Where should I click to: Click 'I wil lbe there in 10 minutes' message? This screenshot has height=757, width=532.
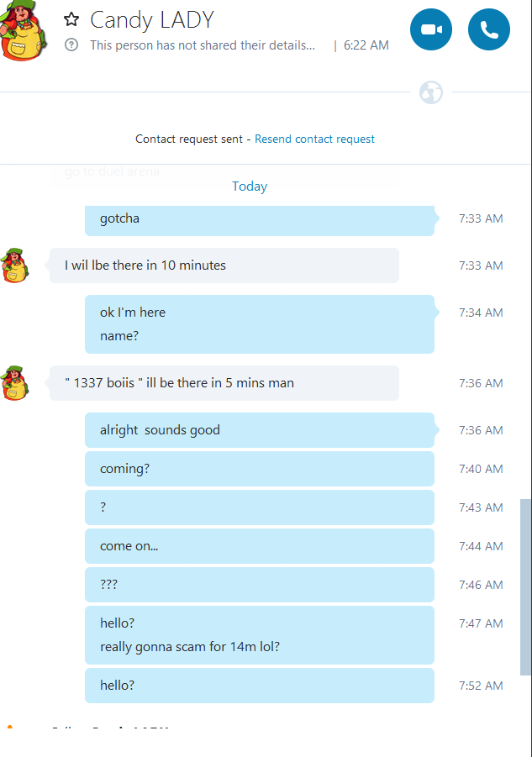pyautogui.click(x=224, y=265)
